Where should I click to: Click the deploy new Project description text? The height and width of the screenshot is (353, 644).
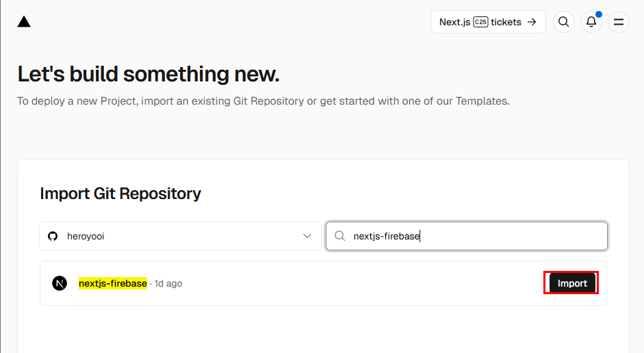click(263, 101)
